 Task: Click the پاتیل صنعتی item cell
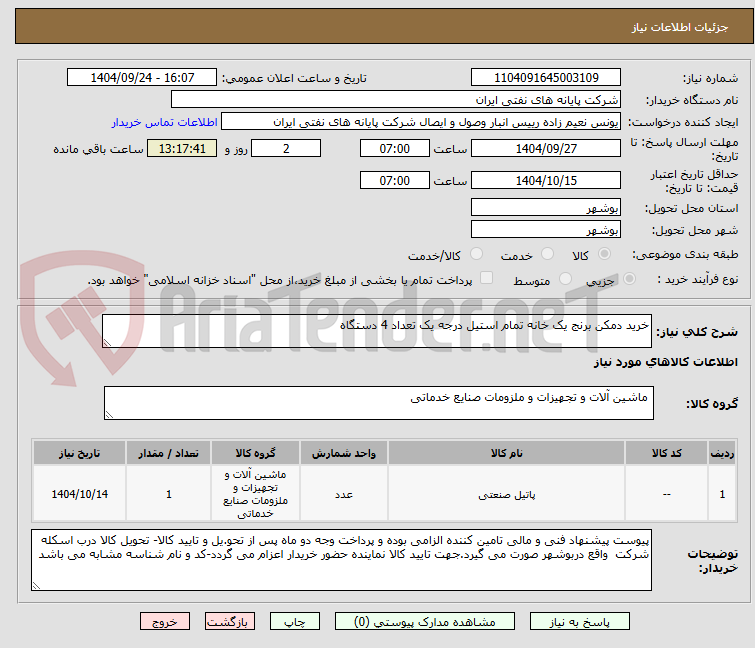507,493
